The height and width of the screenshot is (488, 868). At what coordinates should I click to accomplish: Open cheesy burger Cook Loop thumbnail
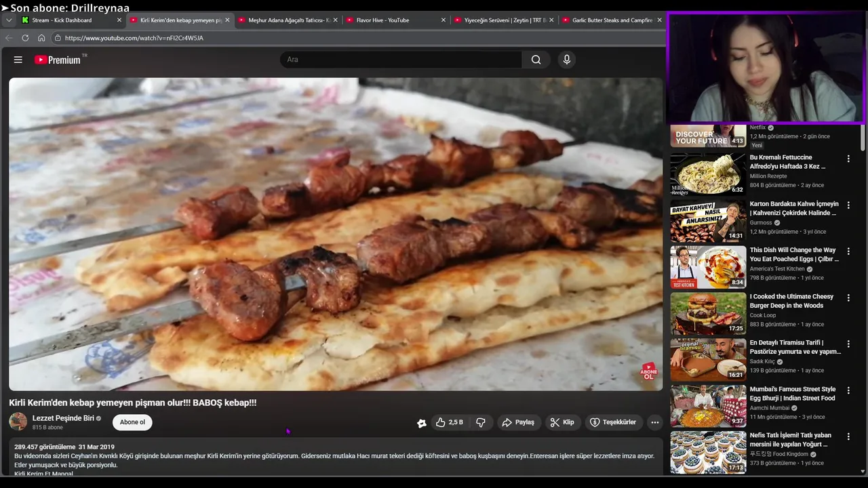(x=708, y=313)
